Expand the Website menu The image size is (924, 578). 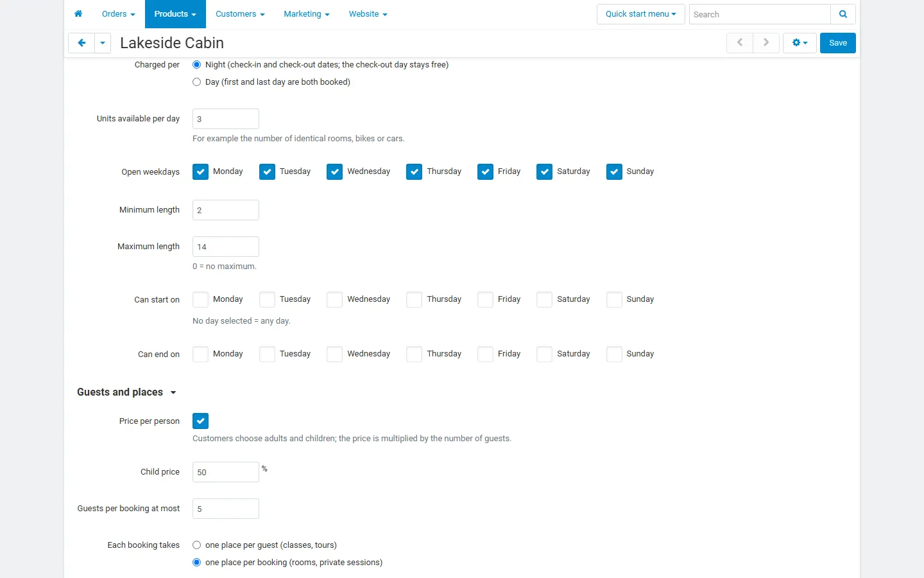(x=368, y=14)
